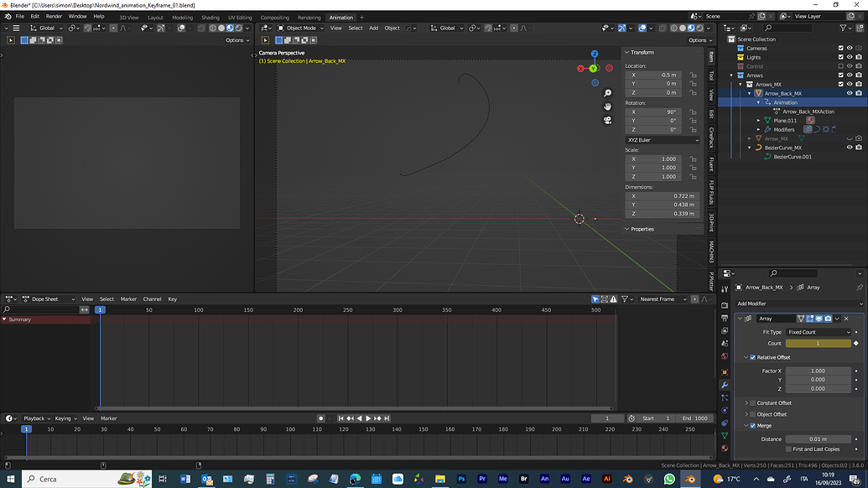The width and height of the screenshot is (868, 488).
Task: Lock the Location X value
Action: tap(693, 75)
